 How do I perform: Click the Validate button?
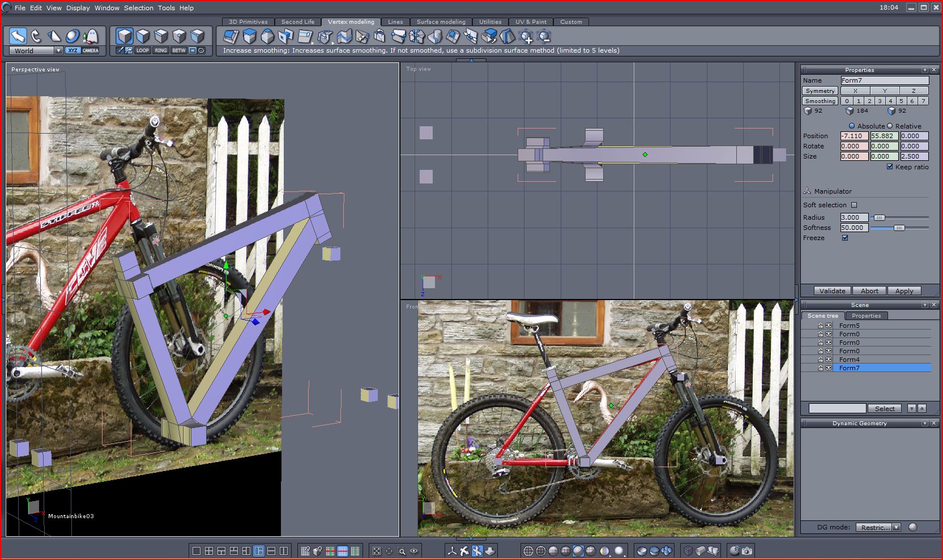[833, 291]
